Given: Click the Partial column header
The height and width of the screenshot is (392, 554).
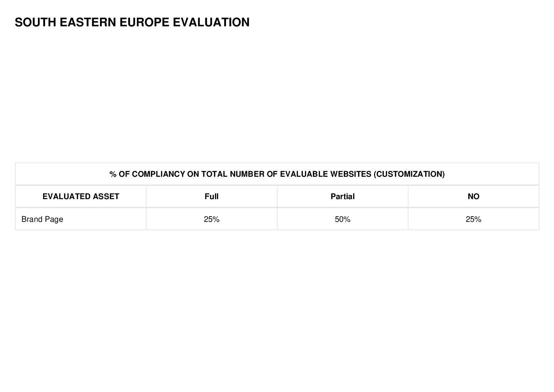Looking at the screenshot, I should point(342,196).
